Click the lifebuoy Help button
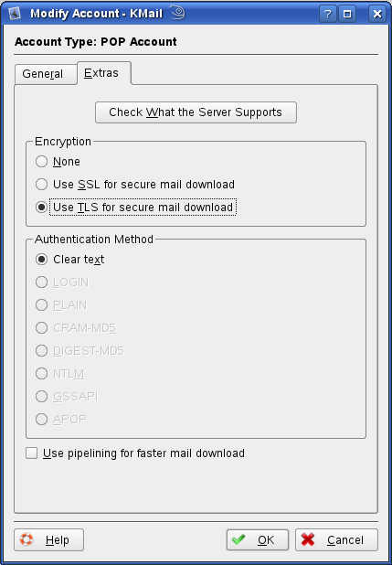 [49, 539]
